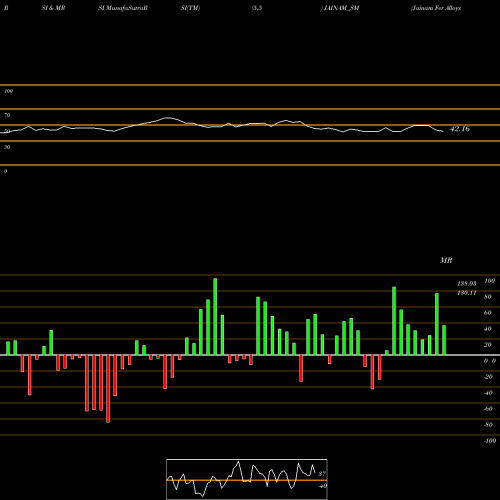The image size is (500, 500).
Task: Click the RSI current value 42.16
Action: [460, 129]
